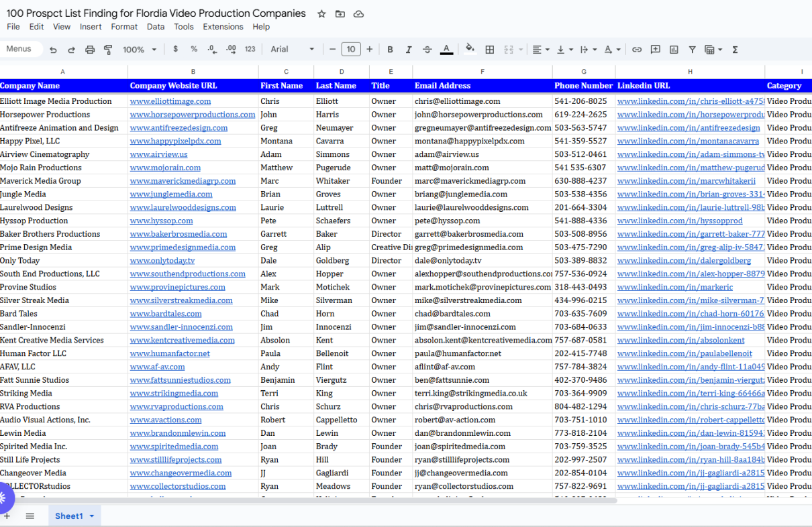Open the File menu
812x527 pixels.
coord(13,27)
